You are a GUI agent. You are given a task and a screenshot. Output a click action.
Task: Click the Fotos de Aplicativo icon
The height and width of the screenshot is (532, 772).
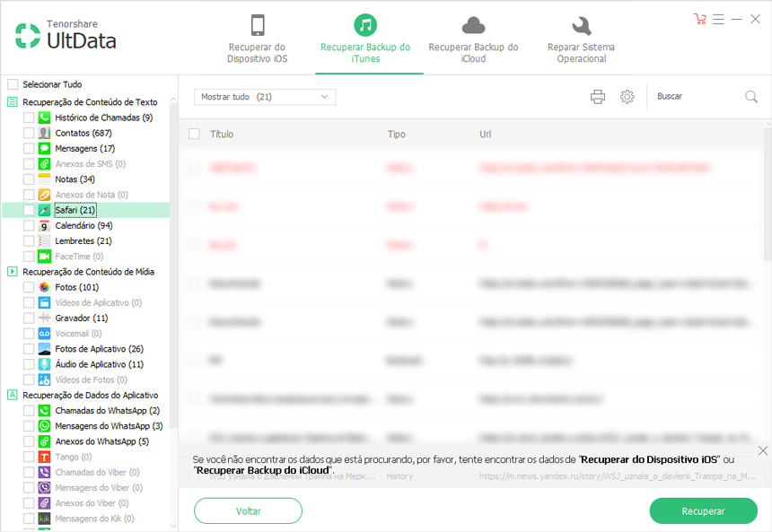coord(44,349)
